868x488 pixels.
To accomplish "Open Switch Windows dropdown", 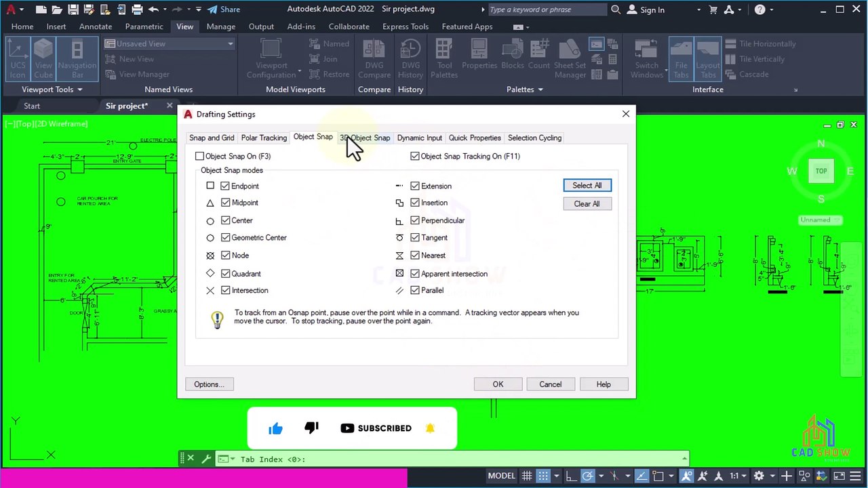I will pos(646,58).
